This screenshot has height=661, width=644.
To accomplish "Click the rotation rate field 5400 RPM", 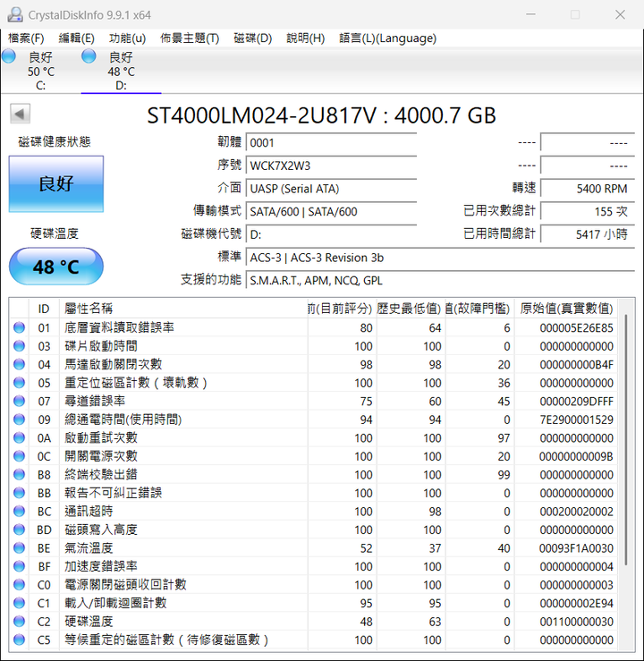I will pyautogui.click(x=587, y=189).
